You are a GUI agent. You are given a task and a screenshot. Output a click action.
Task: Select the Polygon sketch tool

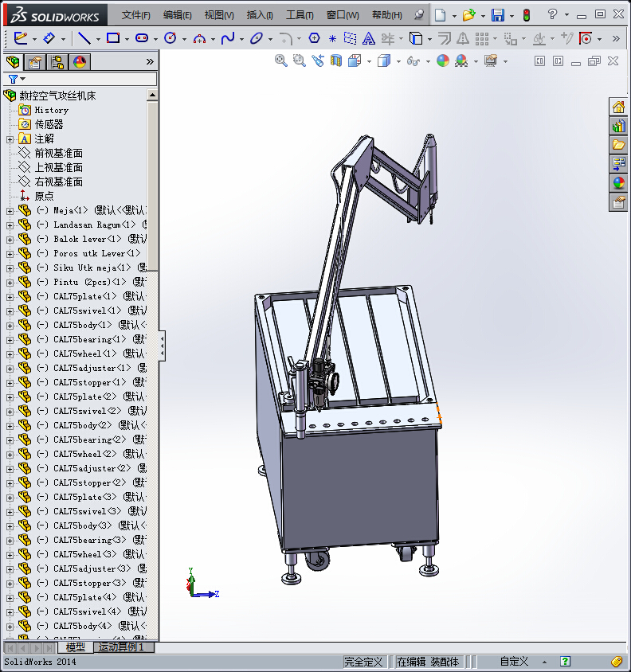tap(315, 38)
